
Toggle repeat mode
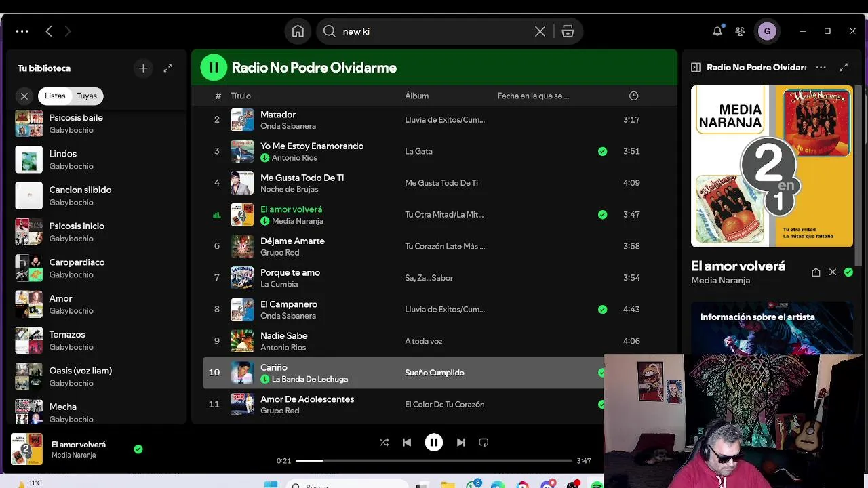(x=484, y=442)
